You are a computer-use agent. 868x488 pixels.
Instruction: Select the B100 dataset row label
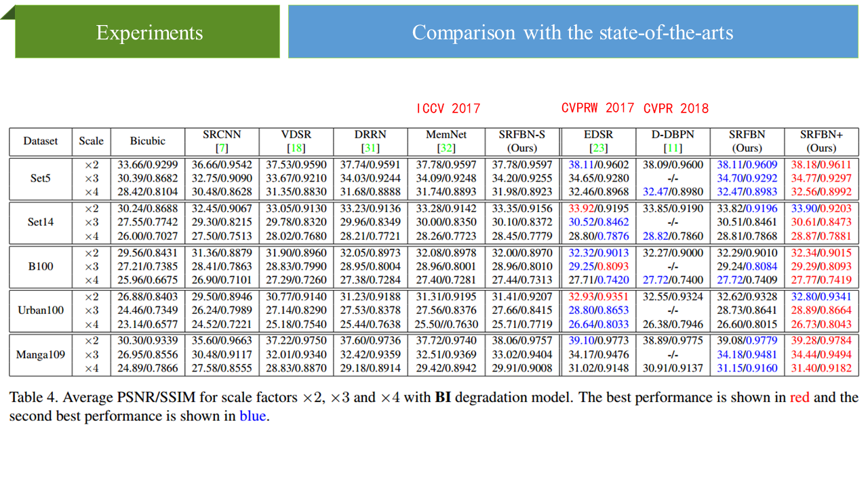pos(40,266)
